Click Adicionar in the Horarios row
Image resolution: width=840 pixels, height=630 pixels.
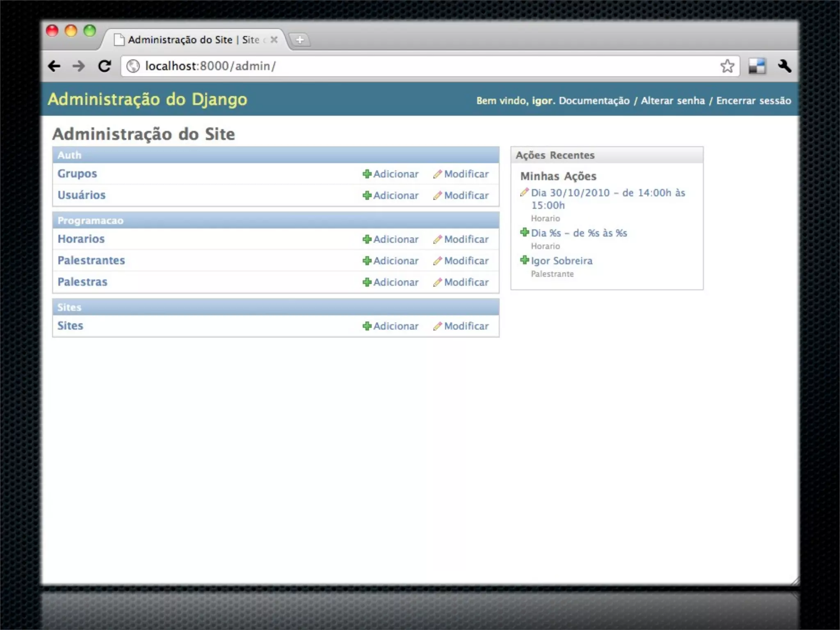[x=390, y=239]
